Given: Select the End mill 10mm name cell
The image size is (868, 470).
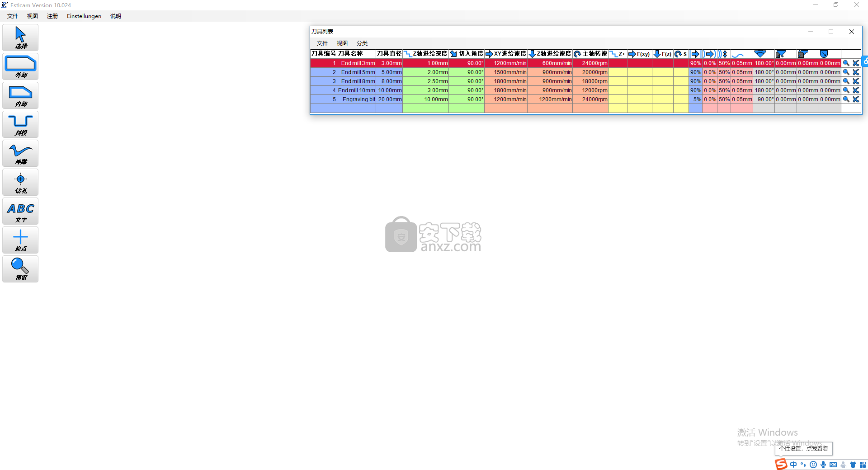Looking at the screenshot, I should 357,90.
